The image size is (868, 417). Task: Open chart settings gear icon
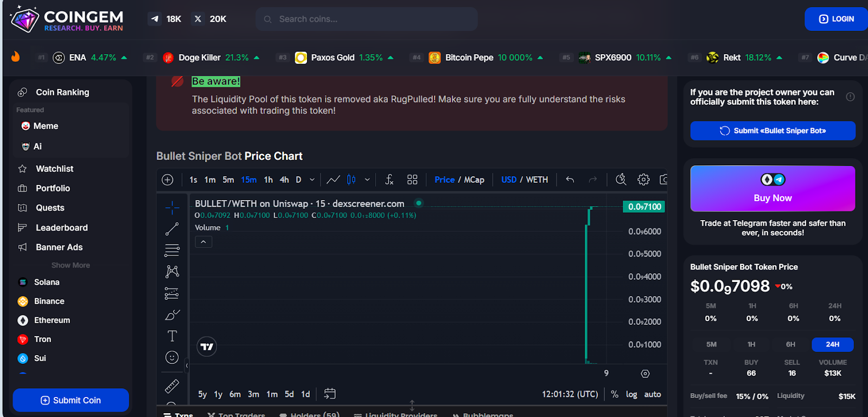643,179
